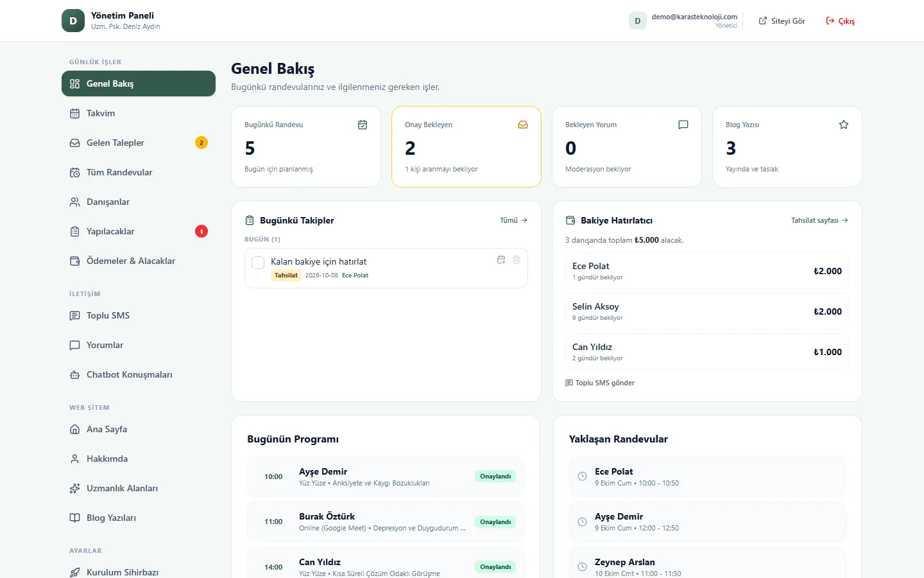Click the yellow badge on Gelen Talepler
Screen dimensions: 924x578
201,143
